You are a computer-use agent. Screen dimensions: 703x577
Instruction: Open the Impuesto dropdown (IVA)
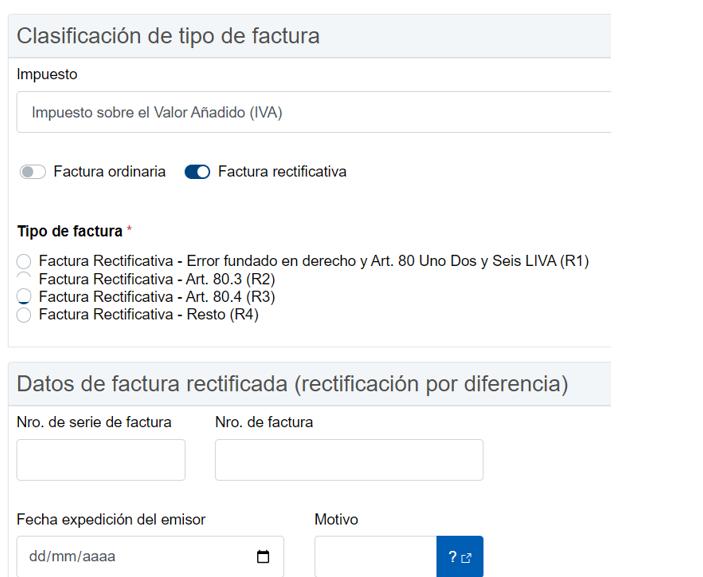tap(313, 113)
